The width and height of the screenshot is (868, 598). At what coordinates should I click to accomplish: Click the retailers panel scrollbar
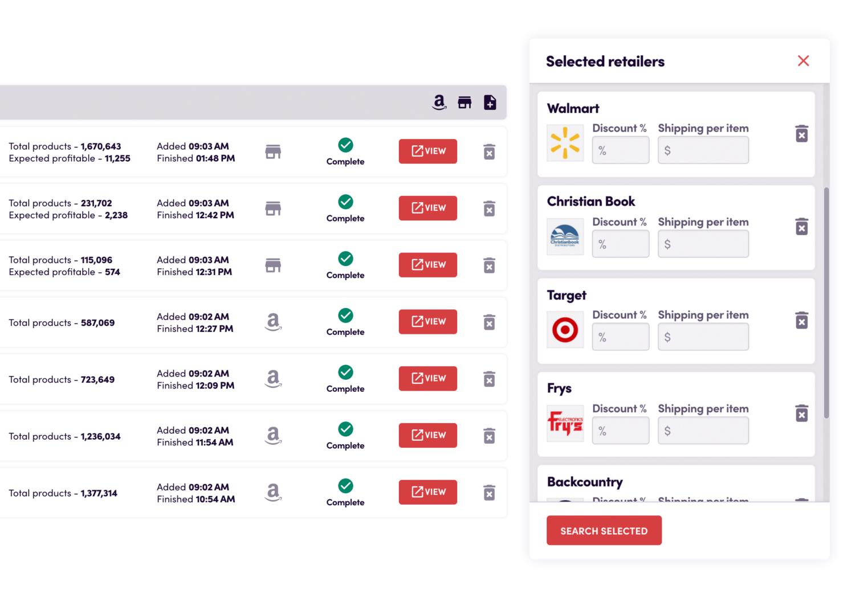(826, 302)
